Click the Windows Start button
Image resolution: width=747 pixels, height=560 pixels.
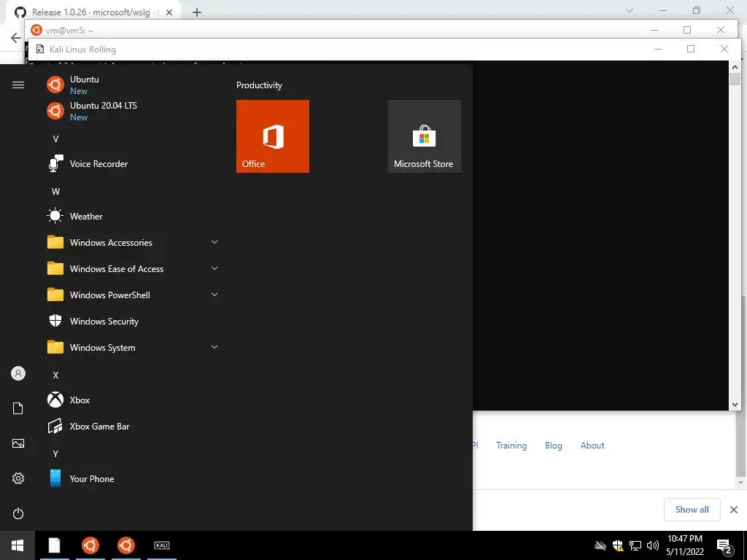[18, 545]
